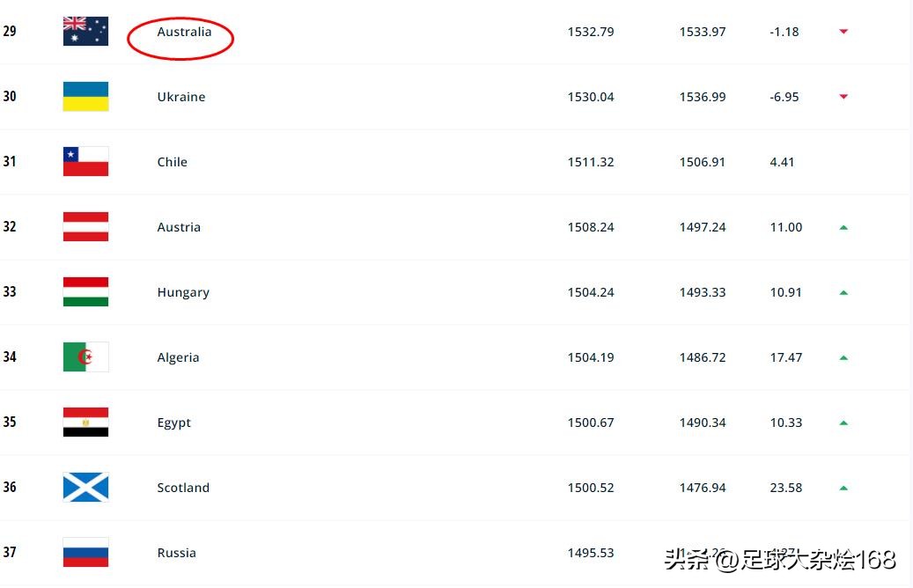The image size is (913, 588).
Task: Click the Chile flag icon
Action: point(85,162)
